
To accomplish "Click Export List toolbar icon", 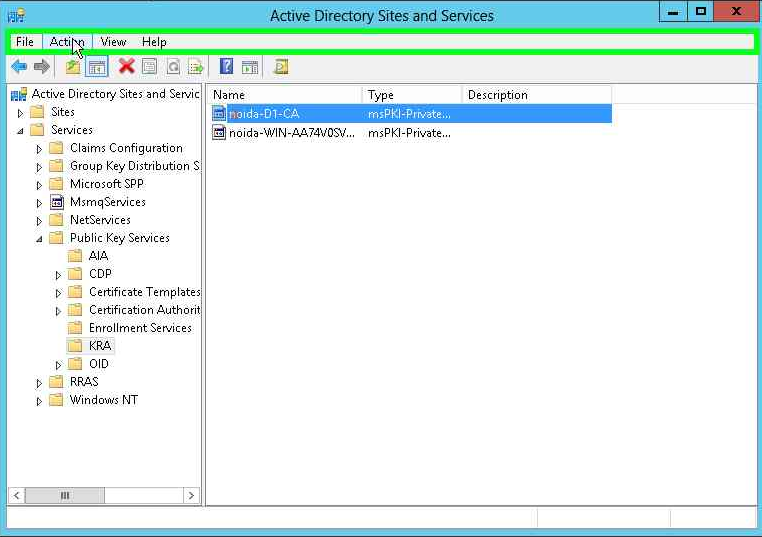I will tap(196, 66).
